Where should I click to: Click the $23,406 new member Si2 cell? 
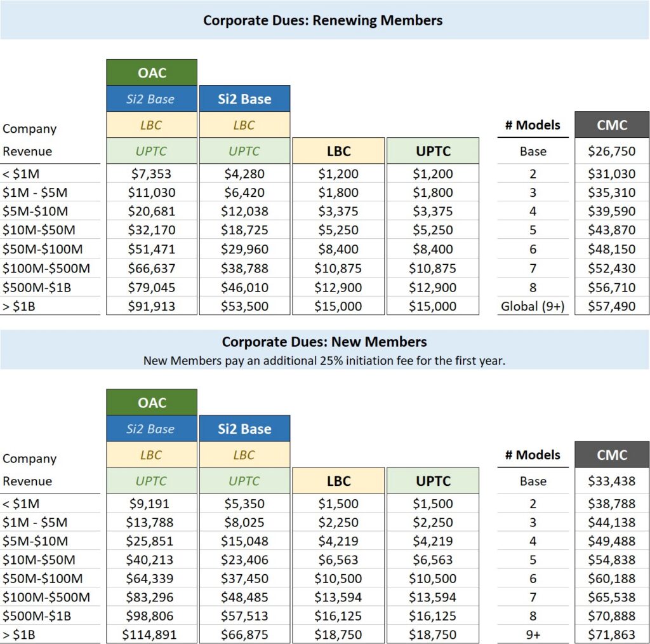pos(244,560)
